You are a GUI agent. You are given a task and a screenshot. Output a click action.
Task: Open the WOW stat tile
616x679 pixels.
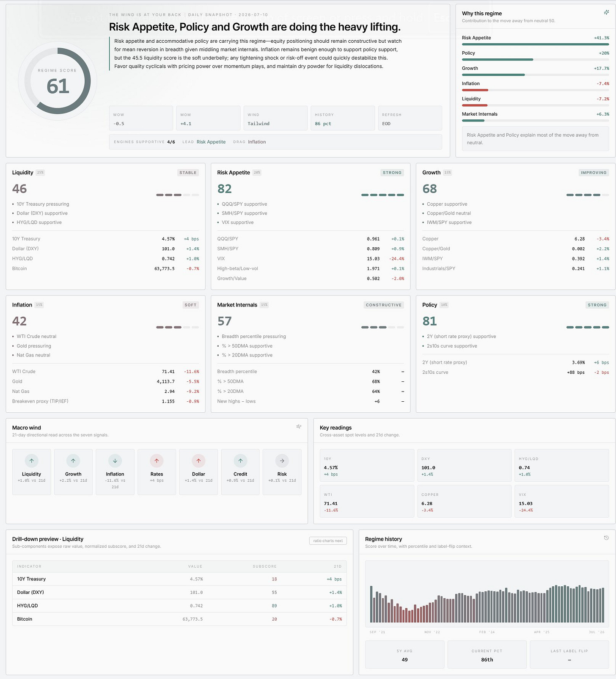[141, 118]
